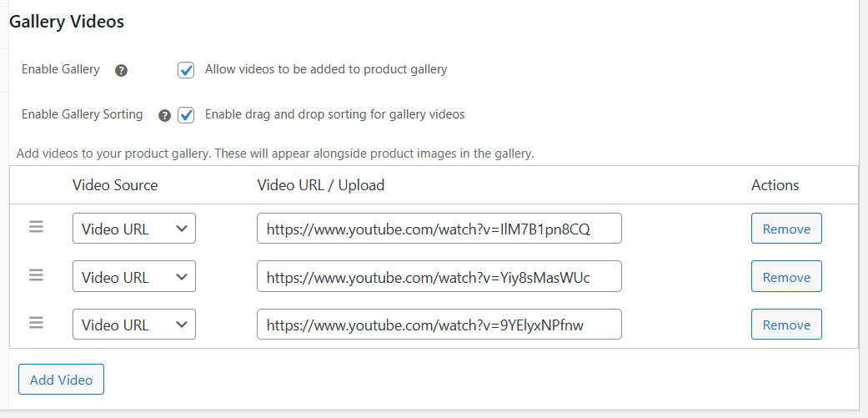Open first row Video Source dropdown
Screen dimensions: 868x418
134,229
